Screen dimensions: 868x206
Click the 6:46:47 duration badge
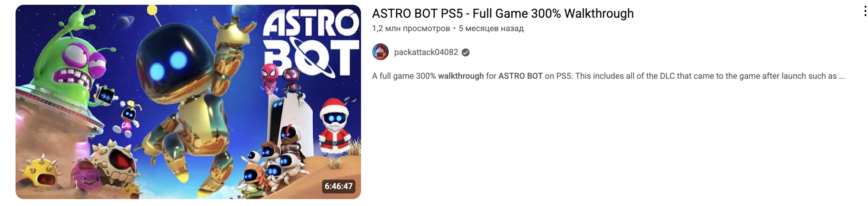point(339,186)
